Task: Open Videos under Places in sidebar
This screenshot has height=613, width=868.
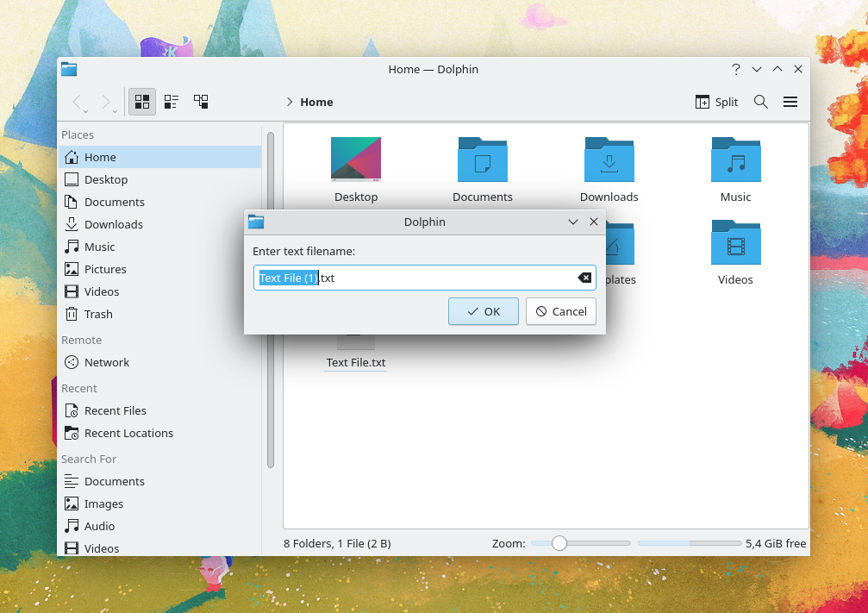Action: click(160, 291)
